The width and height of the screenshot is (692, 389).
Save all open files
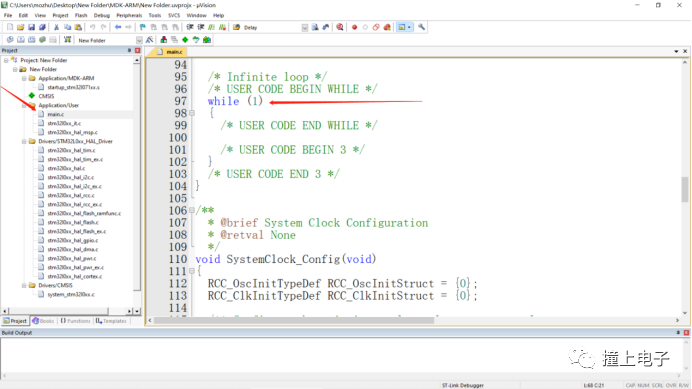[x=42, y=27]
